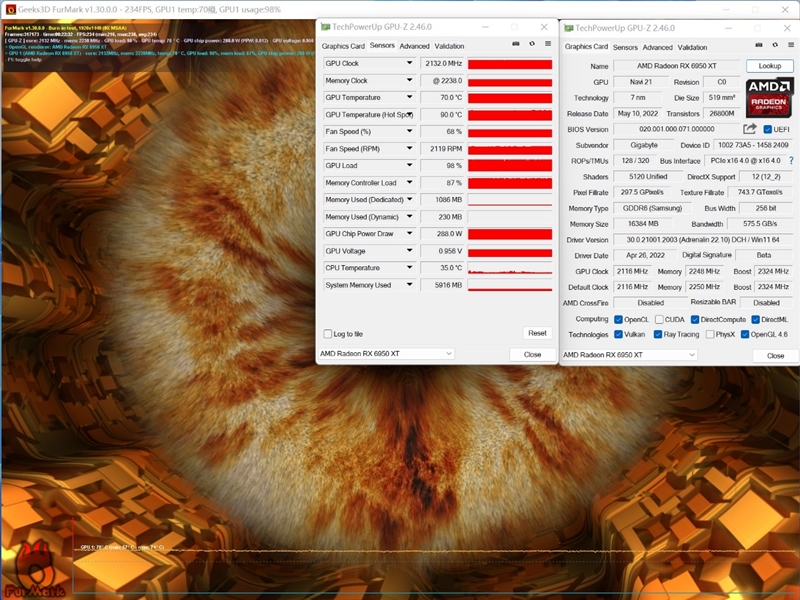Open the CPU Temperature sensor dropdown
800x600 pixels.
(409, 267)
